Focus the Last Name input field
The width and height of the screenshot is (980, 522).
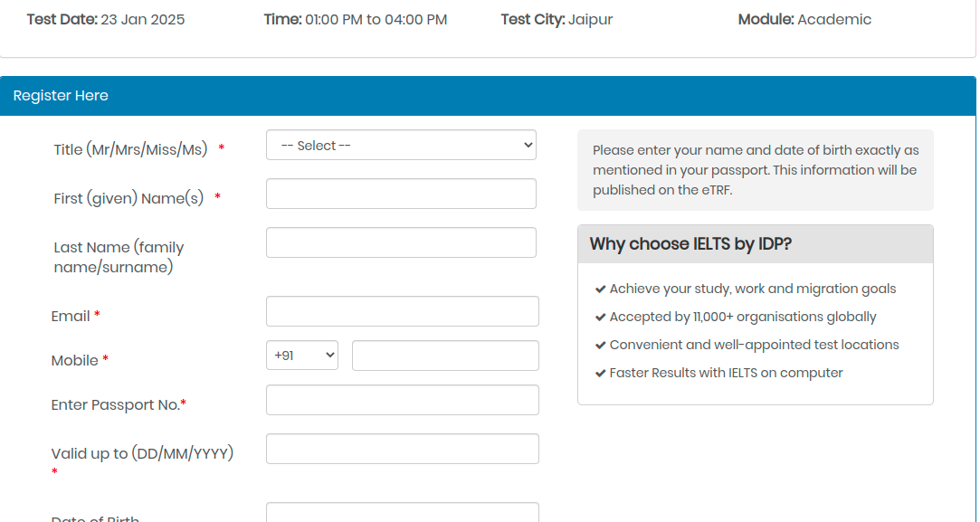click(x=401, y=242)
